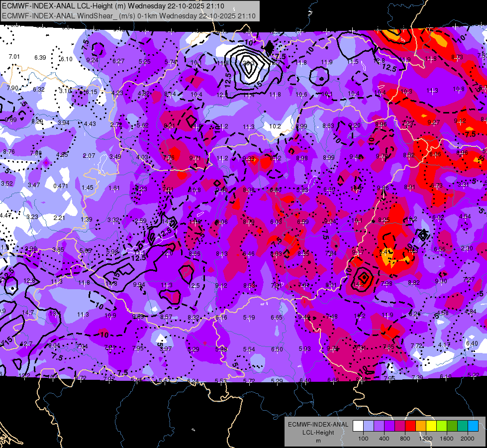Click the grid value 14.7

[28, 313]
